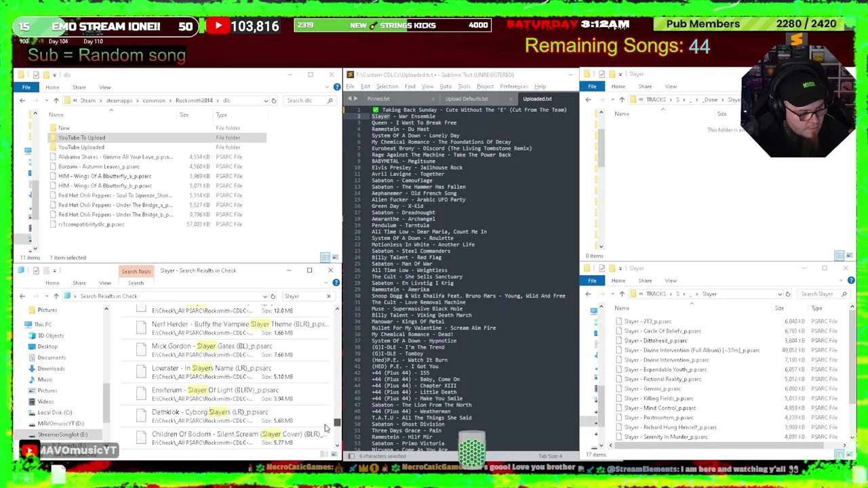Click TRACKS in Slayer tracks breadcrumb
868x488 pixels.
[656, 294]
